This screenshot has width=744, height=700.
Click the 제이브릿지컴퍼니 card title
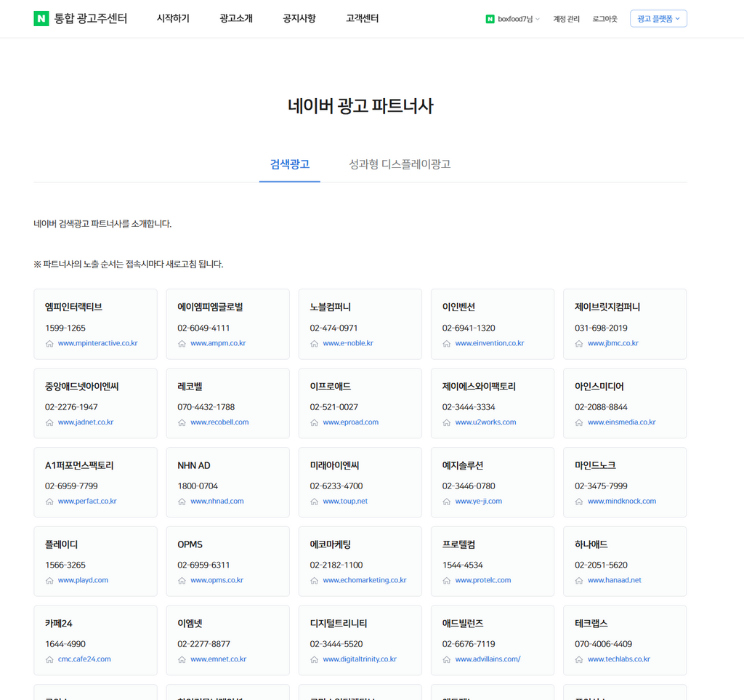[607, 307]
